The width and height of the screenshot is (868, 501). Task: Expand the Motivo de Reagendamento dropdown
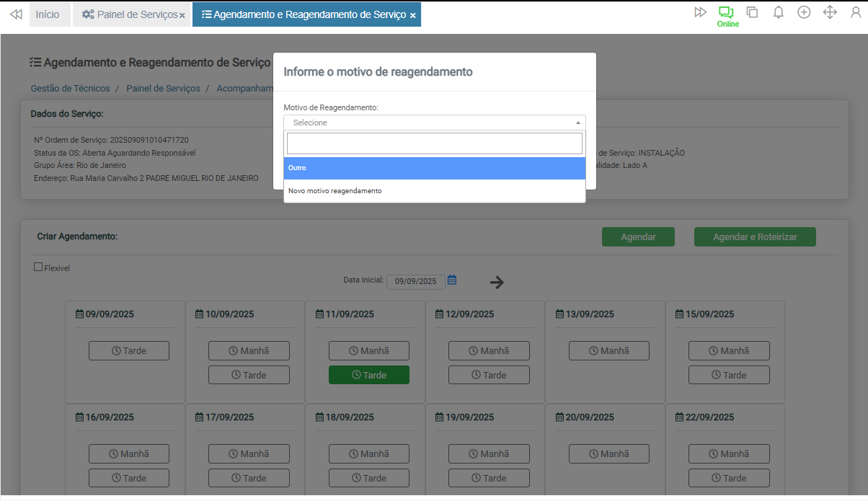434,123
